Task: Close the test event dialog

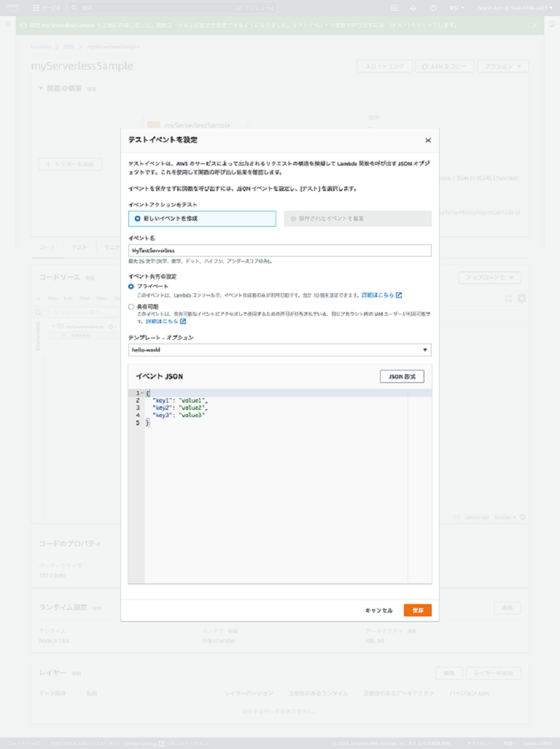Action: (428, 141)
